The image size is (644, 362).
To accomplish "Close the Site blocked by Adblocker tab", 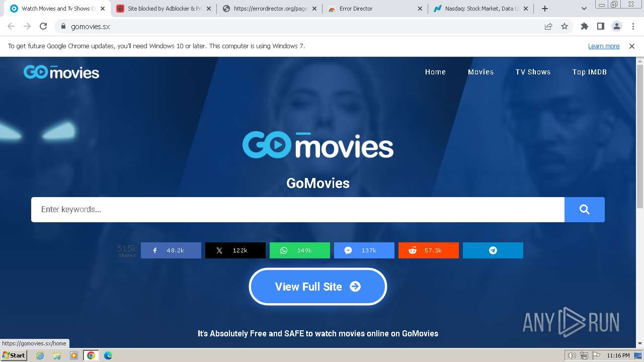I will point(209,9).
